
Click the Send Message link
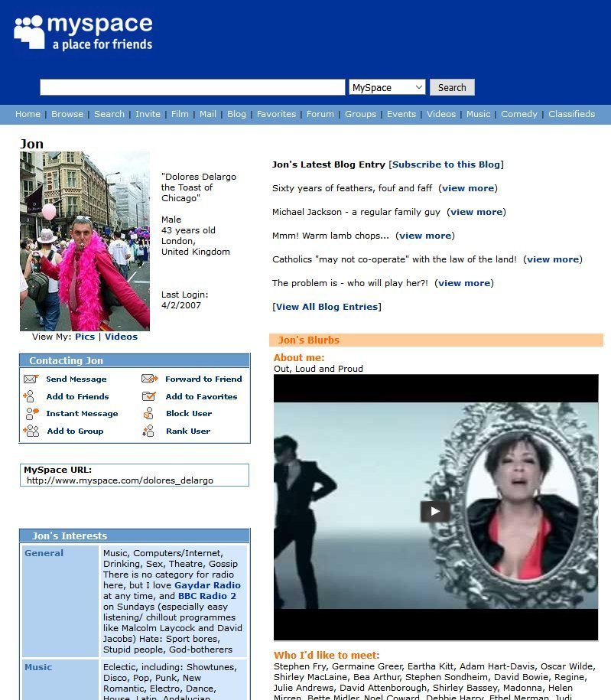click(x=76, y=379)
